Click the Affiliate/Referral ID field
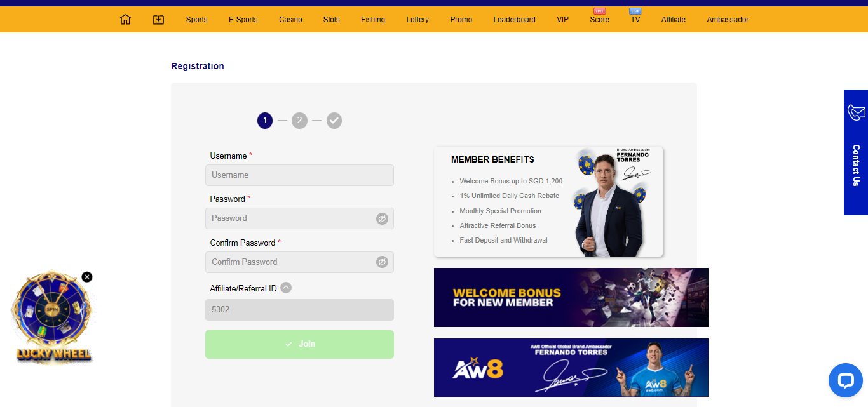Screen dimensions: 868x407 (x=299, y=310)
